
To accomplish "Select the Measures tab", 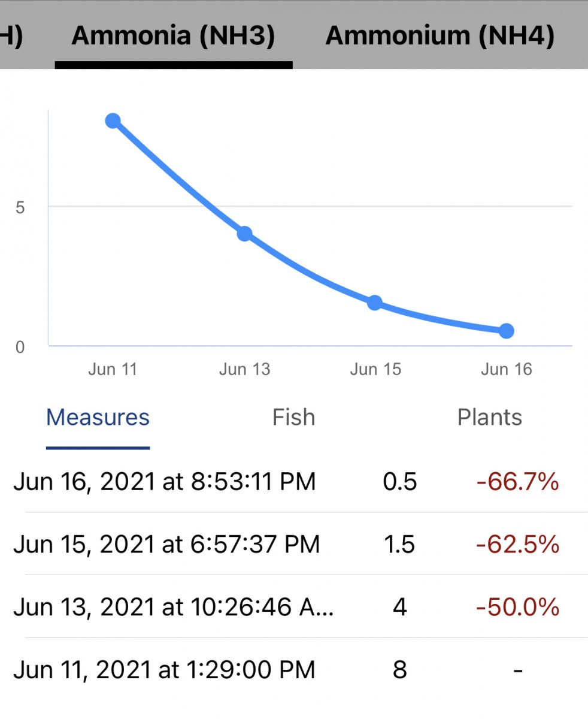I will click(x=98, y=418).
